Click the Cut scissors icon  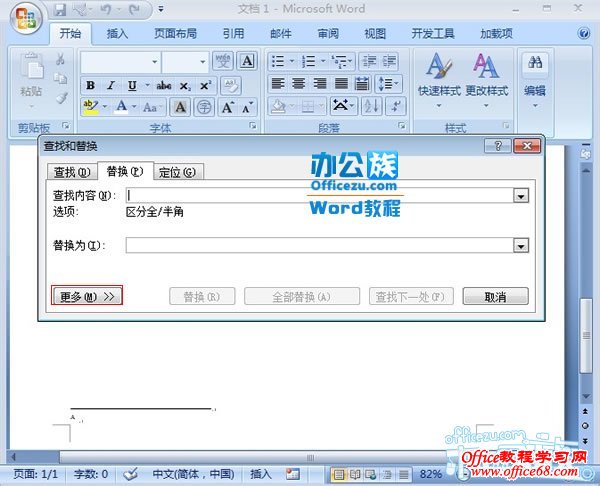(x=60, y=59)
